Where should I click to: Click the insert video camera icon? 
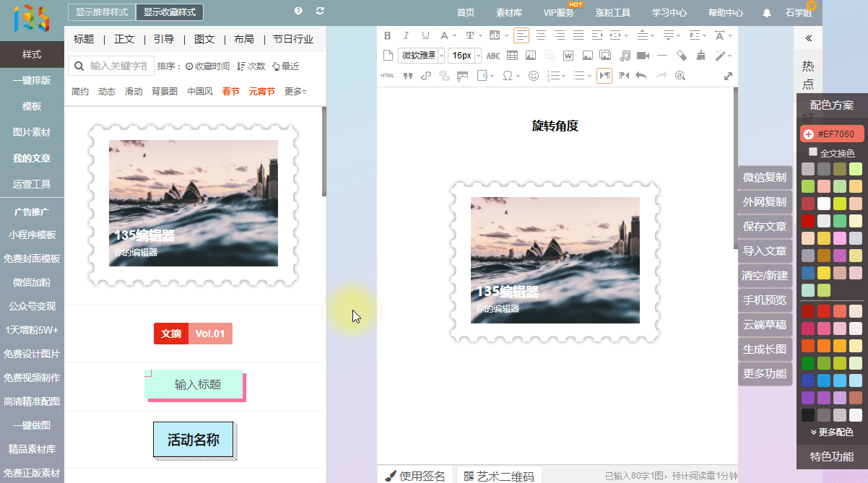(643, 56)
